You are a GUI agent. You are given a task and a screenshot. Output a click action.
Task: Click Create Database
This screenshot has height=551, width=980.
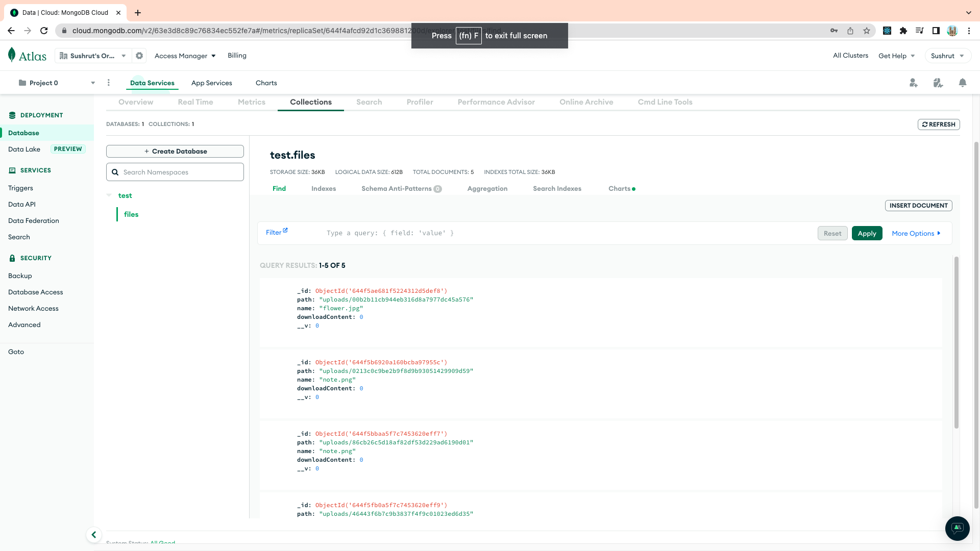(175, 151)
